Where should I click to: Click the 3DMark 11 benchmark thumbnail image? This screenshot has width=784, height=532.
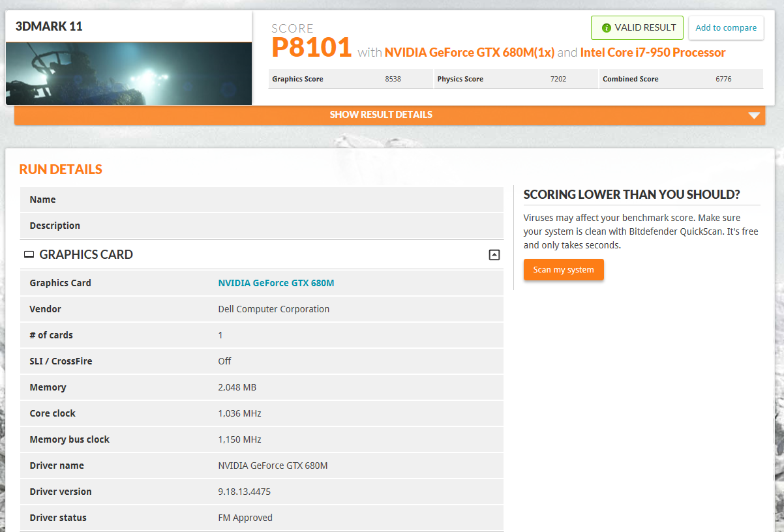pyautogui.click(x=129, y=74)
